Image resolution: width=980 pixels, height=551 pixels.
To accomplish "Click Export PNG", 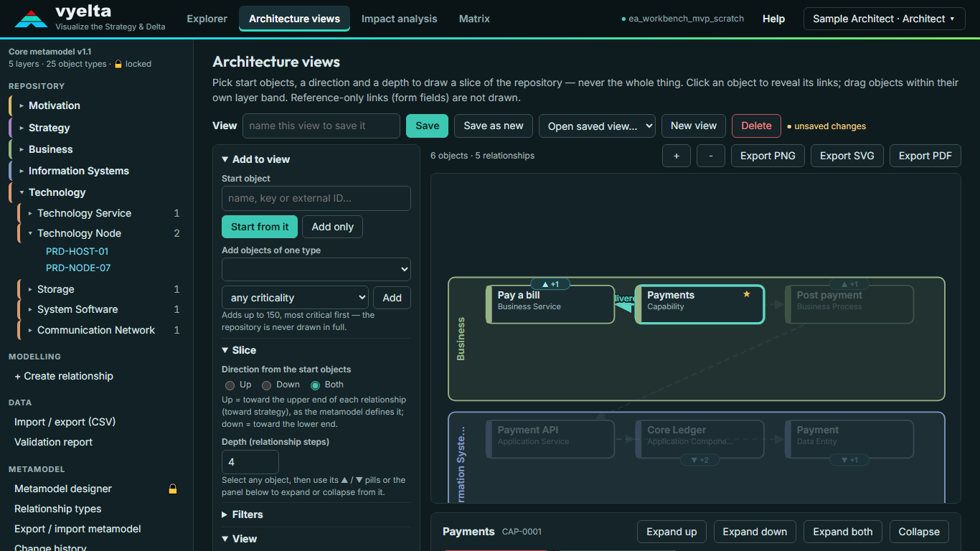I will click(x=768, y=156).
